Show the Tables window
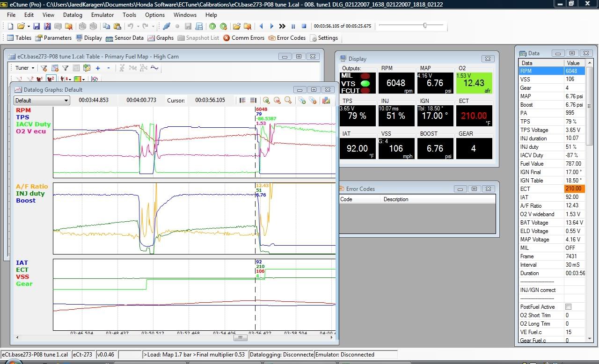Screen dimensions: 599x364 (x=19, y=38)
